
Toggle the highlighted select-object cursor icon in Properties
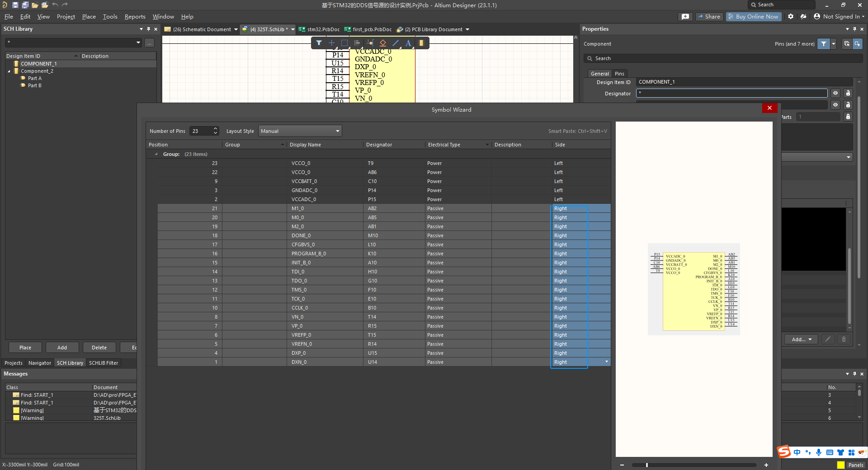pyautogui.click(x=857, y=44)
